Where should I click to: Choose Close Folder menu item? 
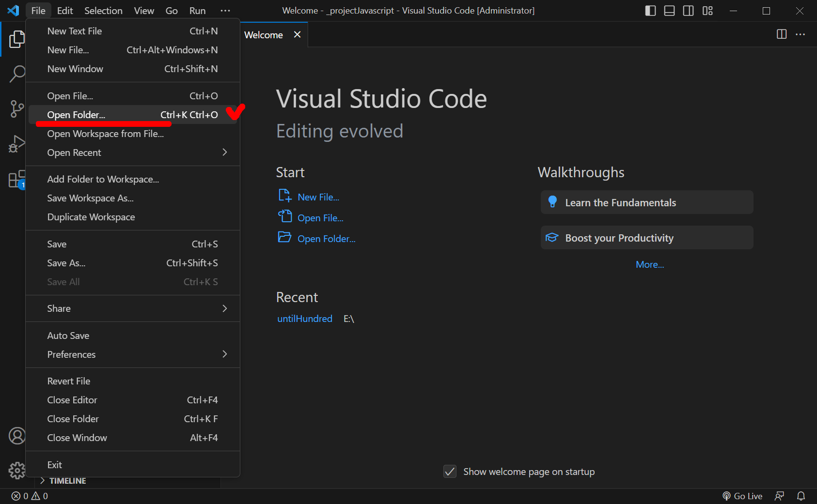tap(133, 419)
